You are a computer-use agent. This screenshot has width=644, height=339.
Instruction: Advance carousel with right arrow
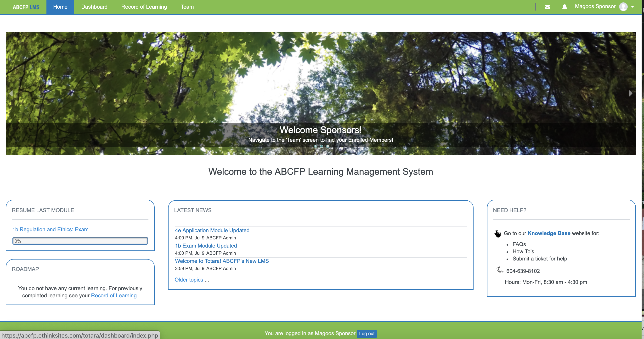(x=630, y=93)
